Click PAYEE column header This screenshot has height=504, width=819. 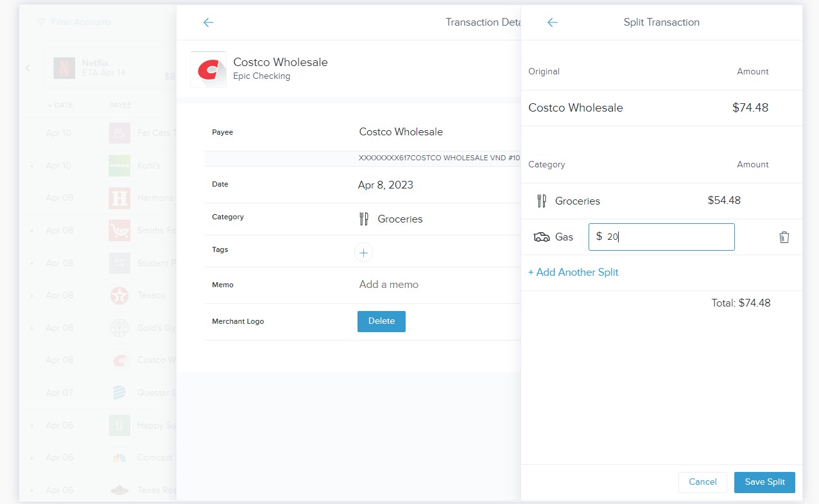coord(120,105)
